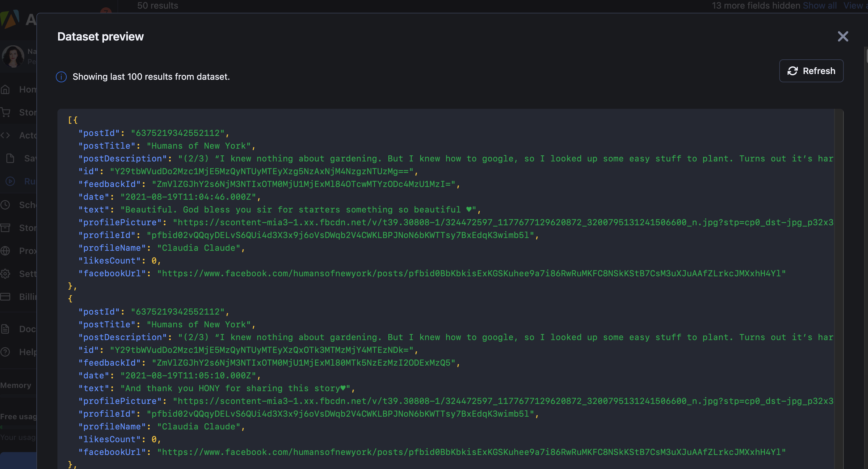The width and height of the screenshot is (868, 469).
Task: Close the Dataset preview dialog
Action: click(x=843, y=36)
